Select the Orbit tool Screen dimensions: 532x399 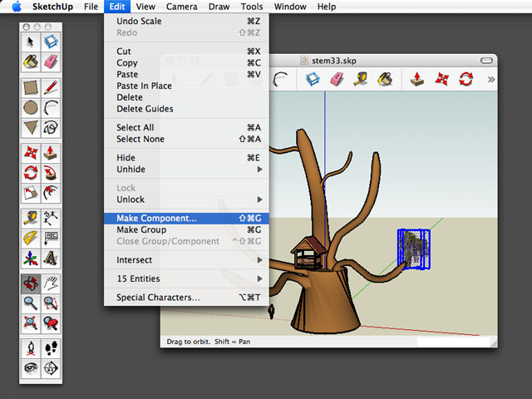point(31,283)
